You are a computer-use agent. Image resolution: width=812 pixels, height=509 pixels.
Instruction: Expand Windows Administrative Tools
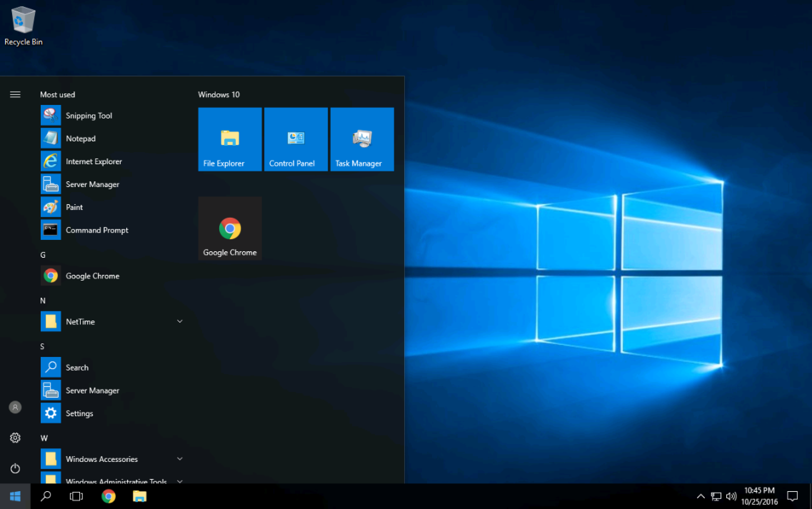[x=180, y=481]
